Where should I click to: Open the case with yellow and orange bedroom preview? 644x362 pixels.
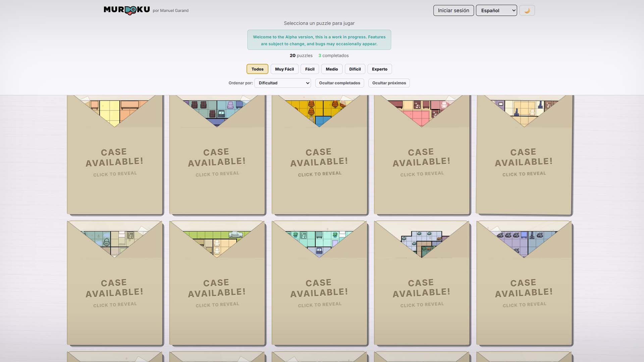(115, 155)
